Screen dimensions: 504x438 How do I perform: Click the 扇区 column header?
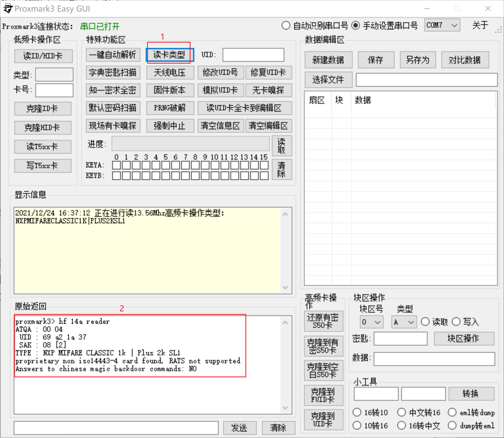317,100
